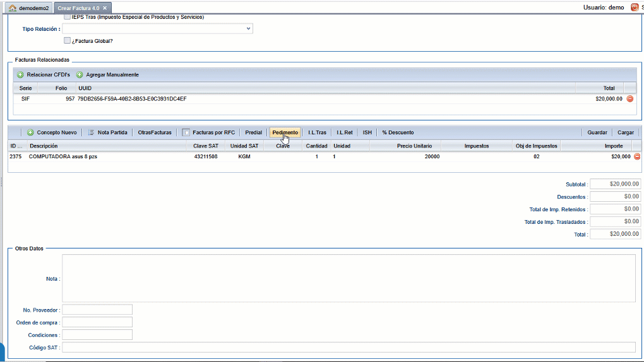Click the Orden de compra field

coord(97,322)
